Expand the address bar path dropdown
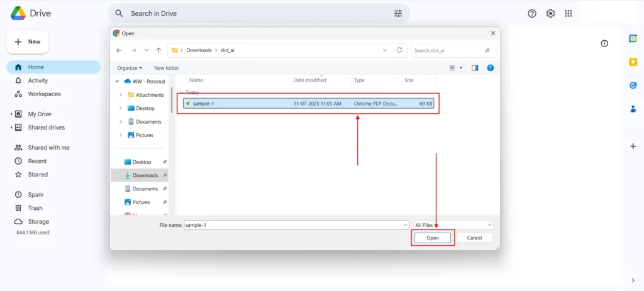Screen dimensions: 644x291 click(x=385, y=50)
